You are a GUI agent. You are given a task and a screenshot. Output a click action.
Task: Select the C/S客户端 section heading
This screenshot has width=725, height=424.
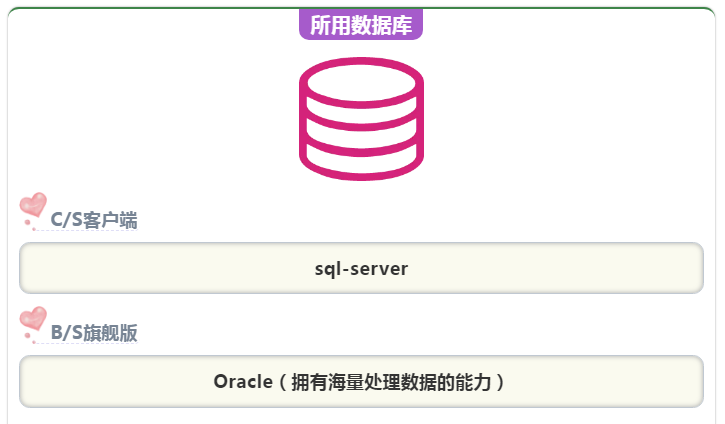[x=94, y=220]
